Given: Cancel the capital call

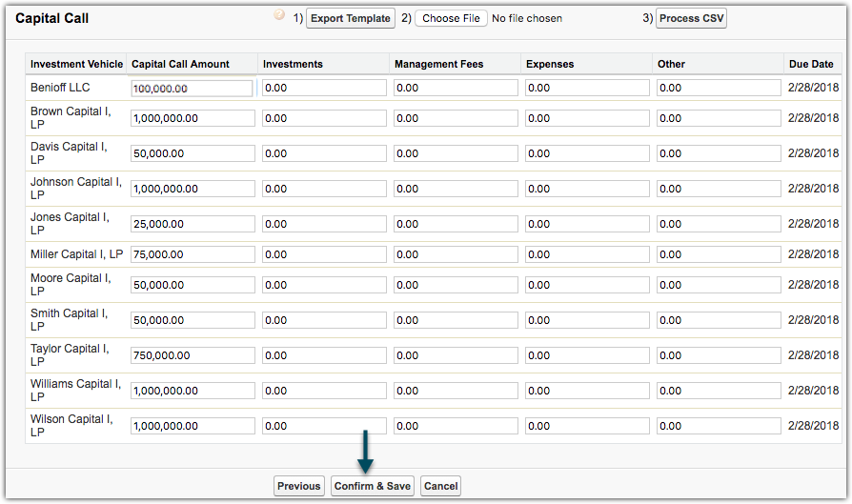Looking at the screenshot, I should click(x=440, y=486).
